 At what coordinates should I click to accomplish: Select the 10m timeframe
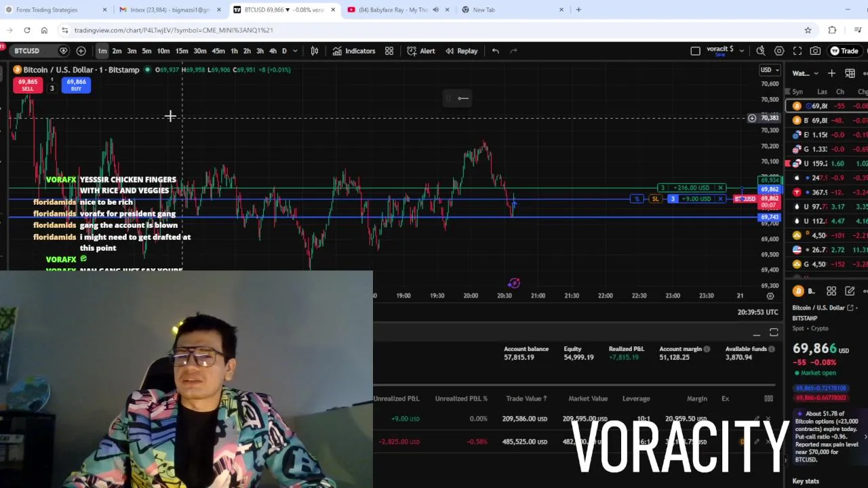pyautogui.click(x=163, y=51)
